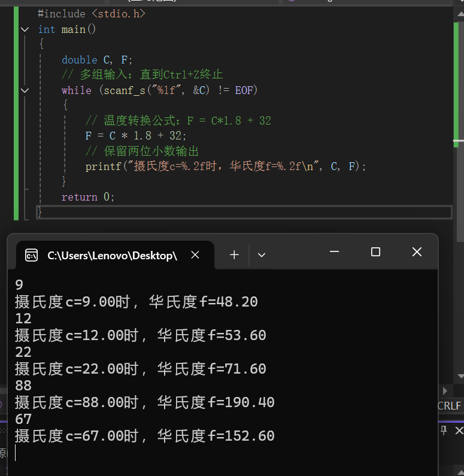Open terminal new tab dropdown chevron
The width and height of the screenshot is (464, 476).
tap(262, 255)
